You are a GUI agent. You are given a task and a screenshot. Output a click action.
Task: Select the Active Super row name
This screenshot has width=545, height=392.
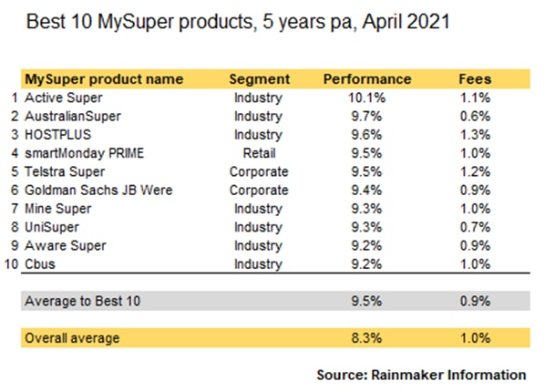click(x=64, y=98)
